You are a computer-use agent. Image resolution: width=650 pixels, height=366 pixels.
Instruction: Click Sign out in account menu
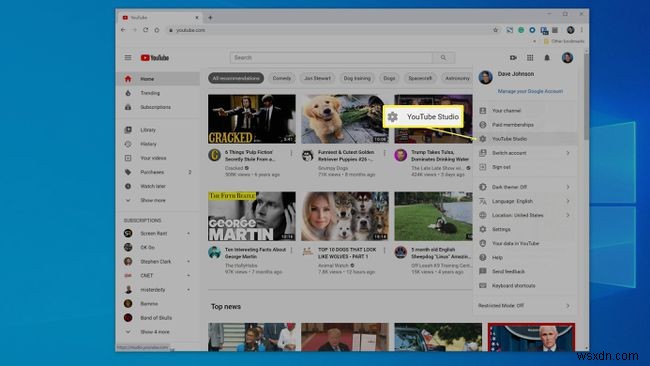pos(525,167)
